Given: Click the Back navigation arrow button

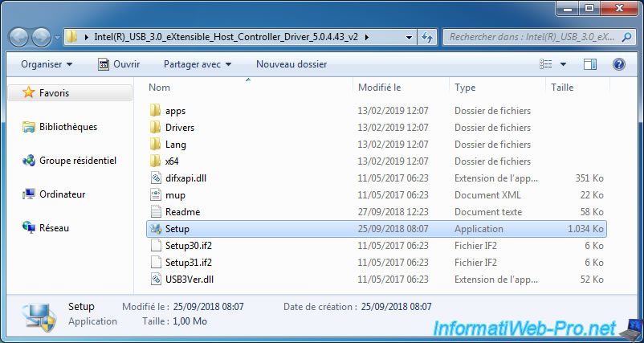Looking at the screenshot, I should 19,37.
